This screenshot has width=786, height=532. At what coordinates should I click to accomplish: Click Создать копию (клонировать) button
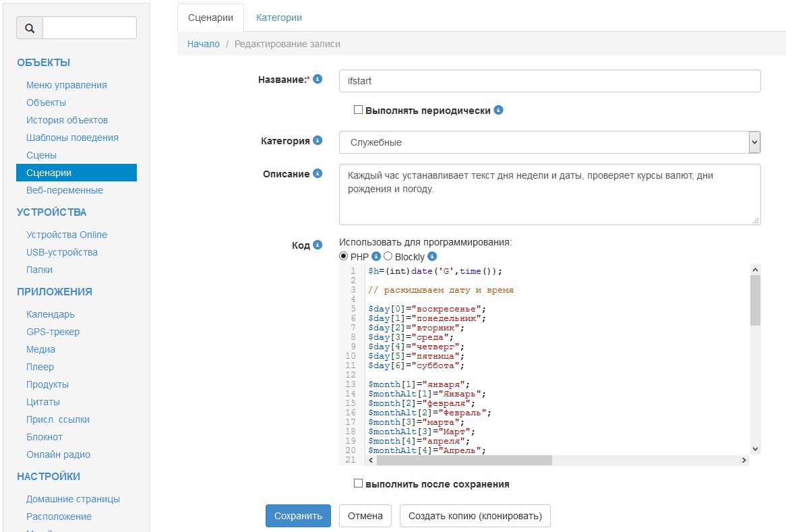(475, 516)
